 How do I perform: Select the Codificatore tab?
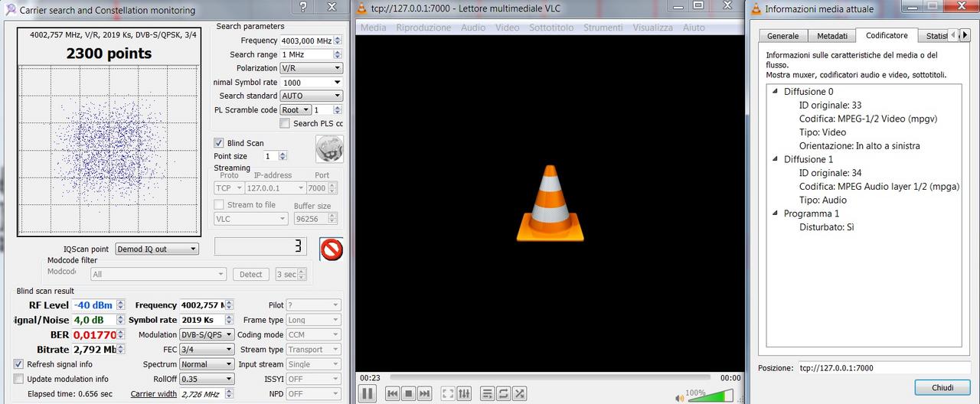pos(887,35)
